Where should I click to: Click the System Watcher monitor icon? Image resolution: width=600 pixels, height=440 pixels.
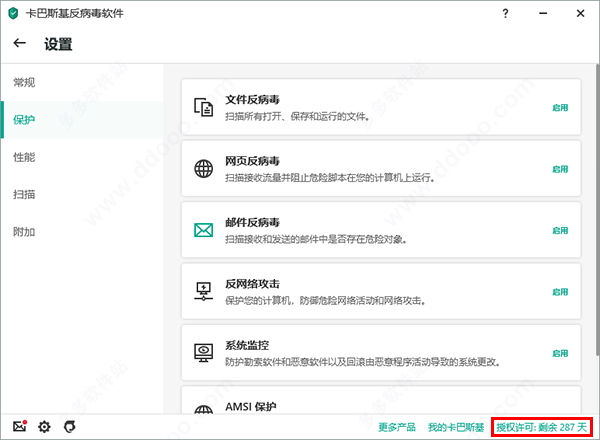tap(204, 353)
